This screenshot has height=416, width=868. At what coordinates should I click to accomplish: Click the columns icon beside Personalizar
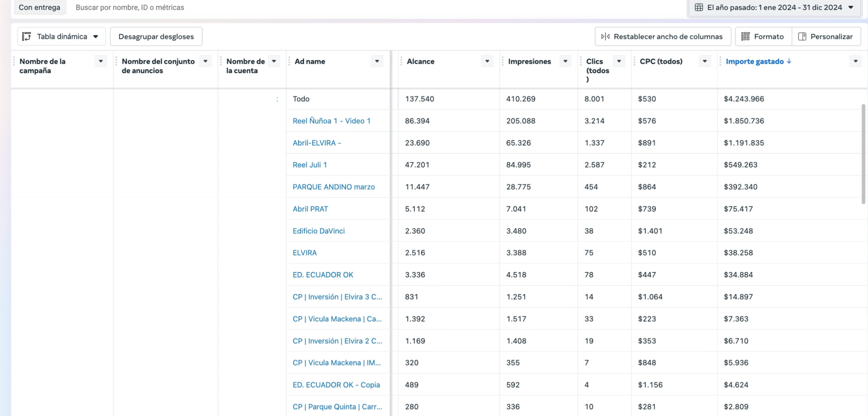[802, 37]
